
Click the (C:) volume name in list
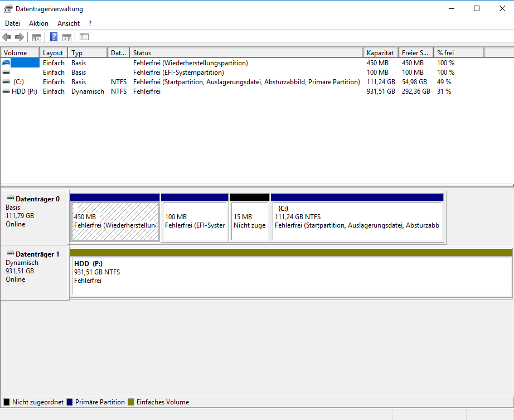[x=19, y=82]
